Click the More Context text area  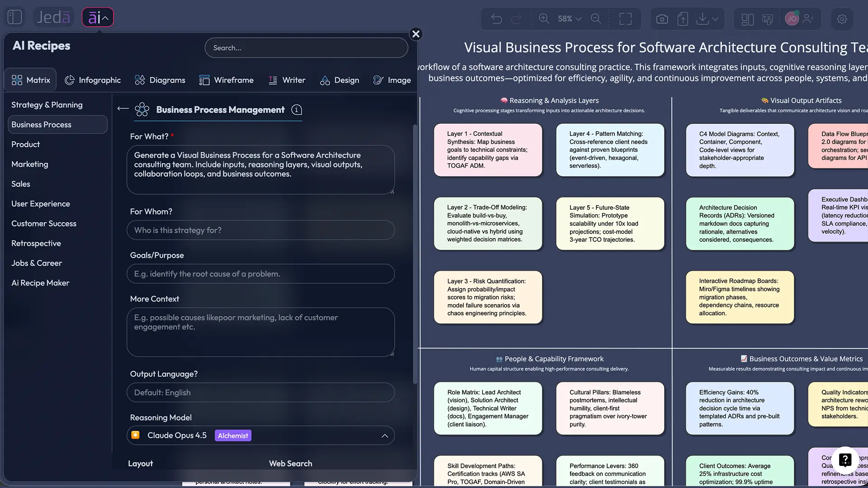coord(260,332)
